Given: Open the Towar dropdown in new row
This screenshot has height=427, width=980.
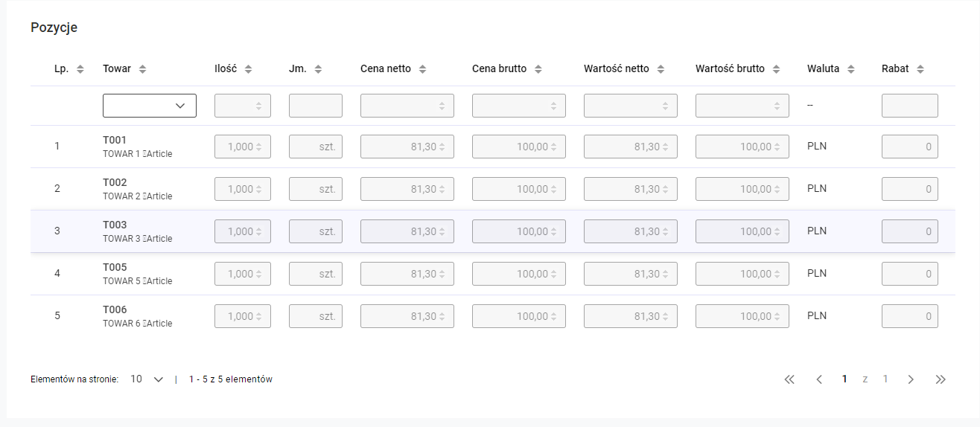Looking at the screenshot, I should click(150, 106).
